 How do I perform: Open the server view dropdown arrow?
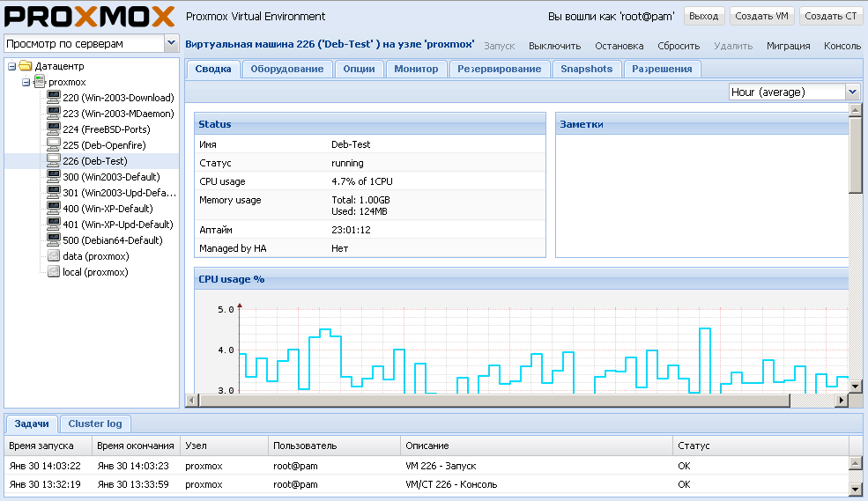[x=171, y=43]
